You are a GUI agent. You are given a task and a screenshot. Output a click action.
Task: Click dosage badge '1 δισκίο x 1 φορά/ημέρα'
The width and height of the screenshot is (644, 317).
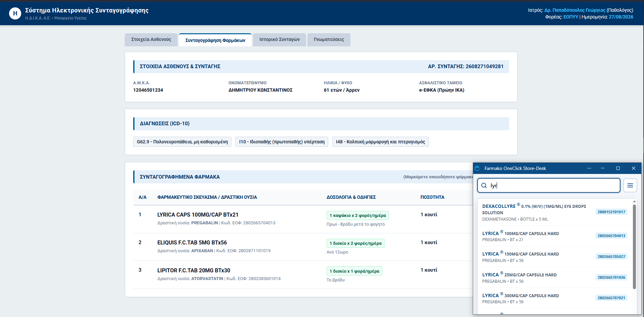[x=354, y=271]
